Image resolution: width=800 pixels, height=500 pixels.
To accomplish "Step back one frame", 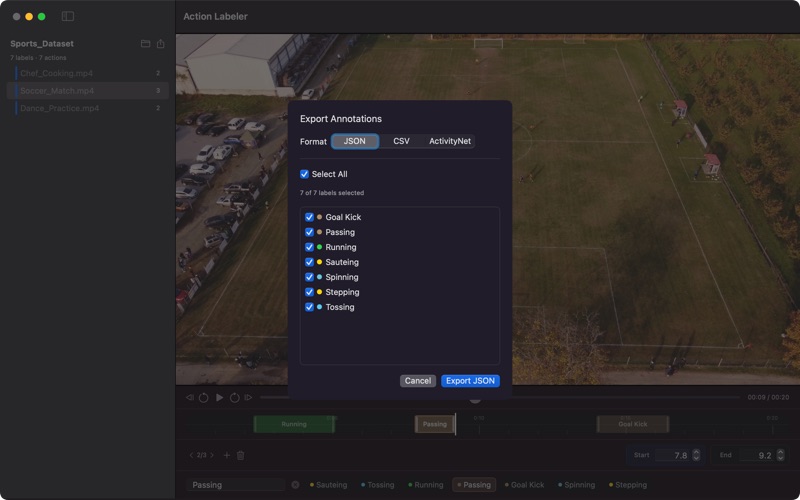I will [x=190, y=397].
